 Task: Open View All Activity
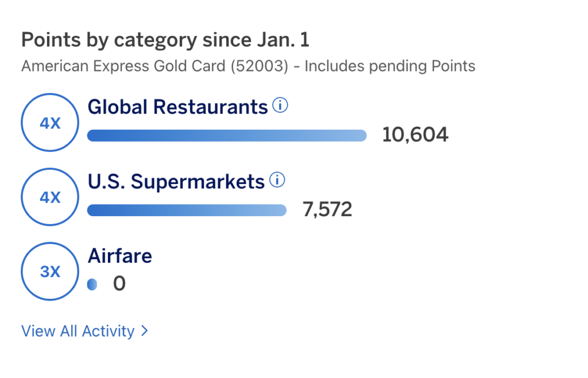pyautogui.click(x=78, y=331)
